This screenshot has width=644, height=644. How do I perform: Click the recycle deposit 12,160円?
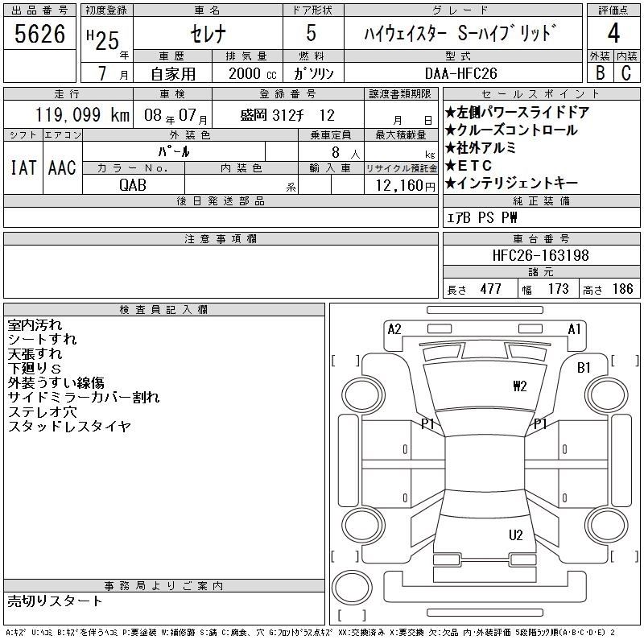405,185
